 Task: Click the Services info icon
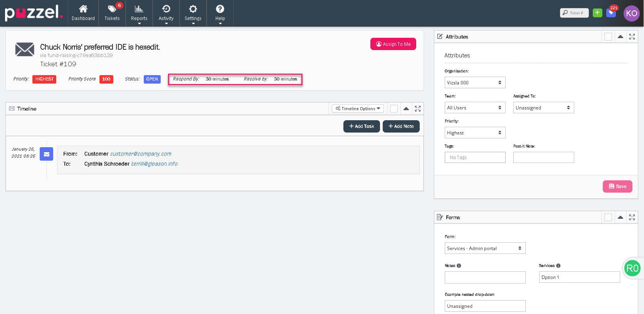tap(558, 265)
